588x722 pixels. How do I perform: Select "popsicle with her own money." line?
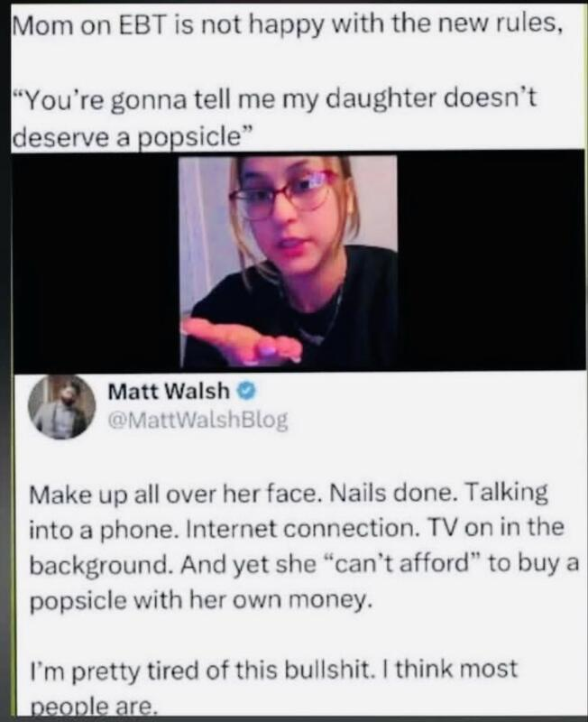click(201, 601)
